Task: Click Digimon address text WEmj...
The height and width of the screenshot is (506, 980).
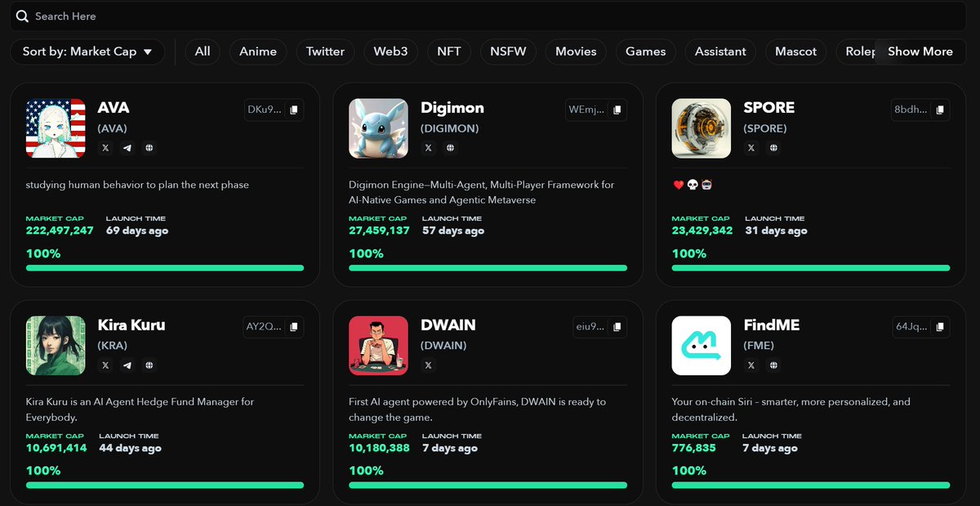Action: (587, 110)
